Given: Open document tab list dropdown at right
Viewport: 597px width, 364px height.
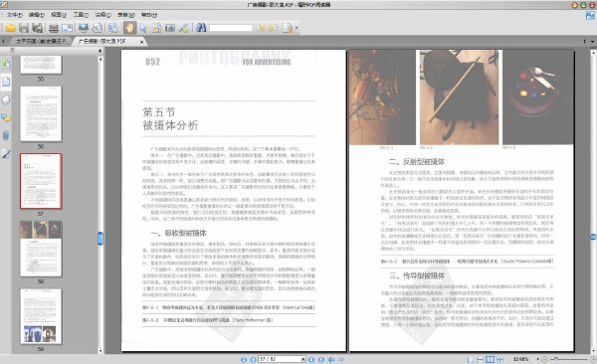Looking at the screenshot, I should coord(592,41).
